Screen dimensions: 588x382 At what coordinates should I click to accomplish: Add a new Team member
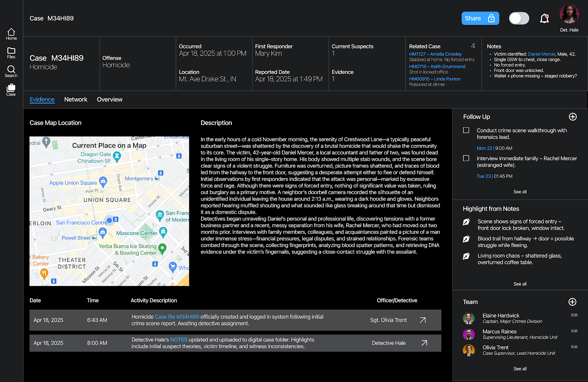(572, 302)
